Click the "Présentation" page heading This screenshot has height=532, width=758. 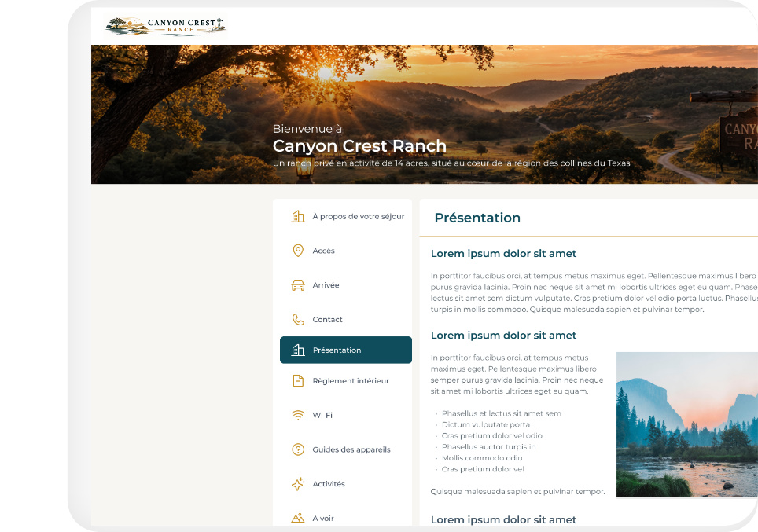point(477,218)
